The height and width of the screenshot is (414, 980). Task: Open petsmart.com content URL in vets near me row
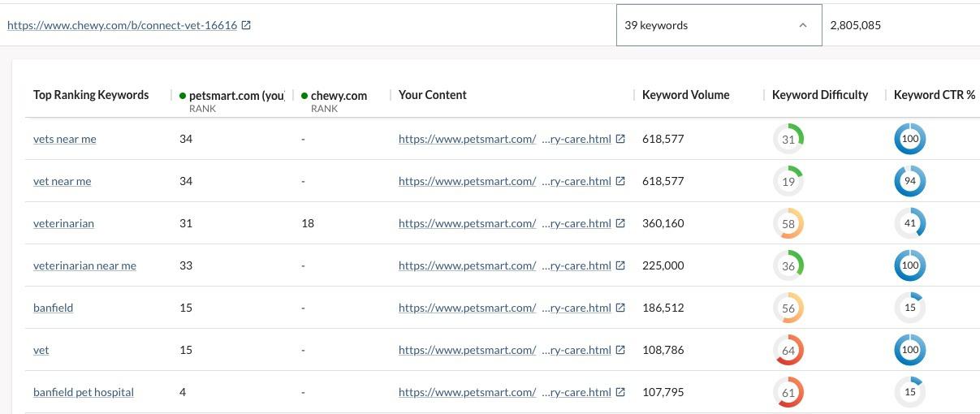click(504, 139)
